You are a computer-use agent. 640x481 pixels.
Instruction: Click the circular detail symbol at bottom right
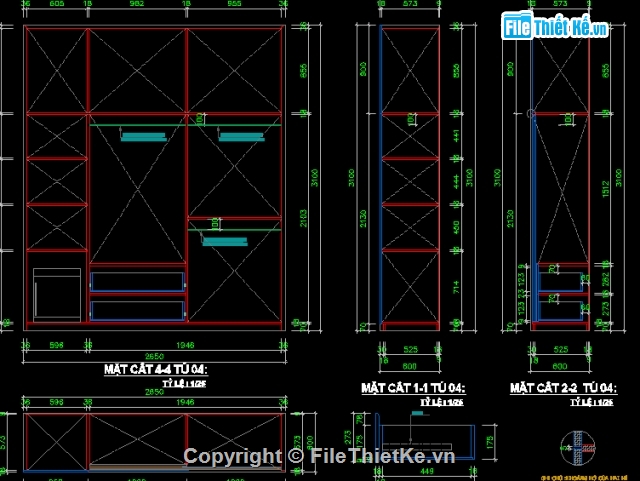click(577, 448)
